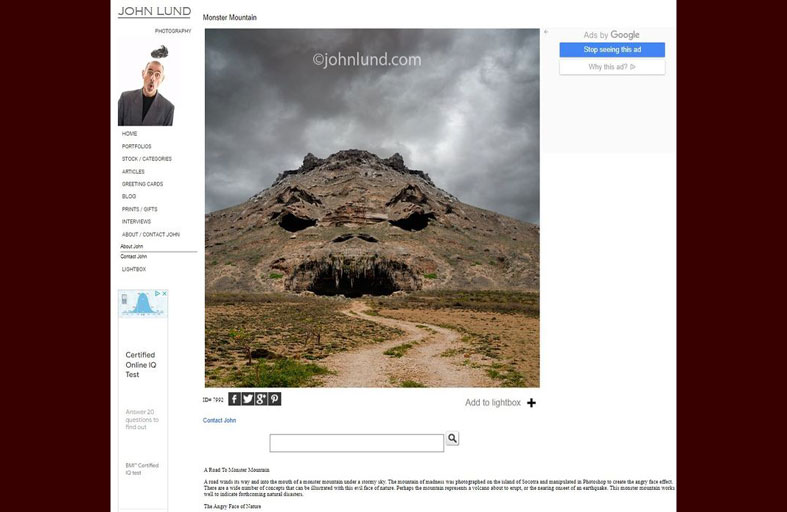
Task: Open the Greeting Cards section
Action: pyautogui.click(x=142, y=184)
